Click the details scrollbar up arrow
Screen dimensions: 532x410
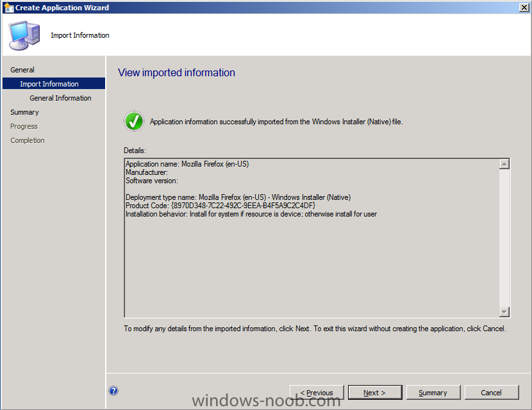coord(504,164)
